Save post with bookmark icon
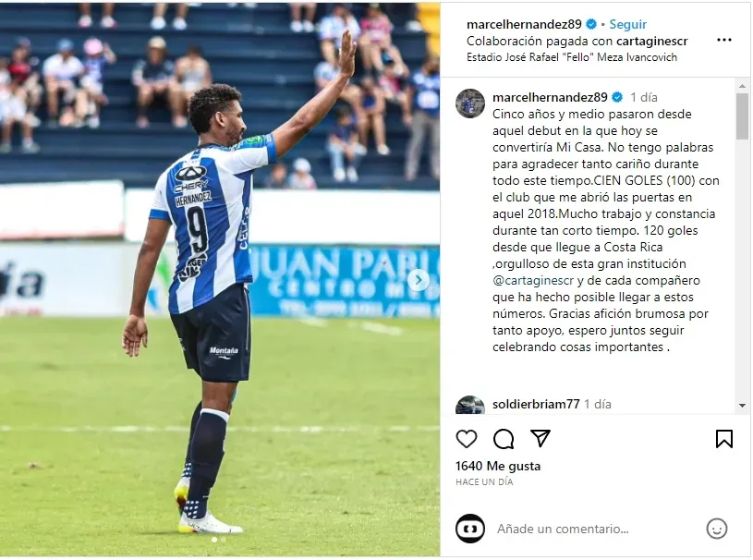This screenshot has height=560, width=753. pyautogui.click(x=723, y=439)
